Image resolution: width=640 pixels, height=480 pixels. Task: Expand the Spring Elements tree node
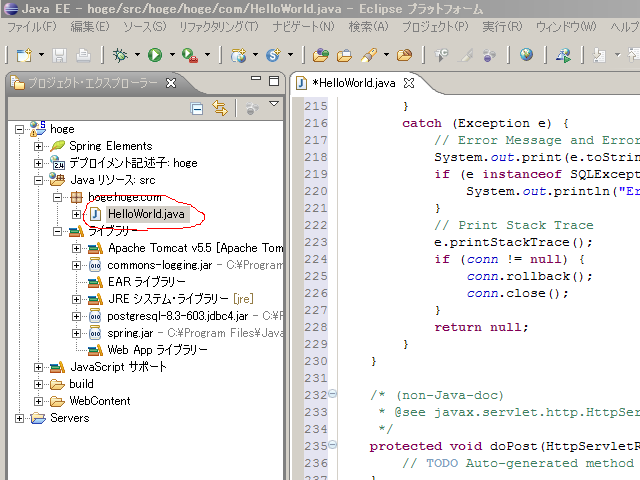click(x=39, y=146)
